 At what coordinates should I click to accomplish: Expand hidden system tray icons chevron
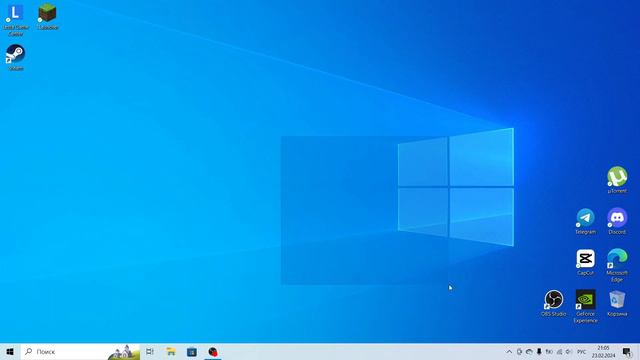(509, 351)
